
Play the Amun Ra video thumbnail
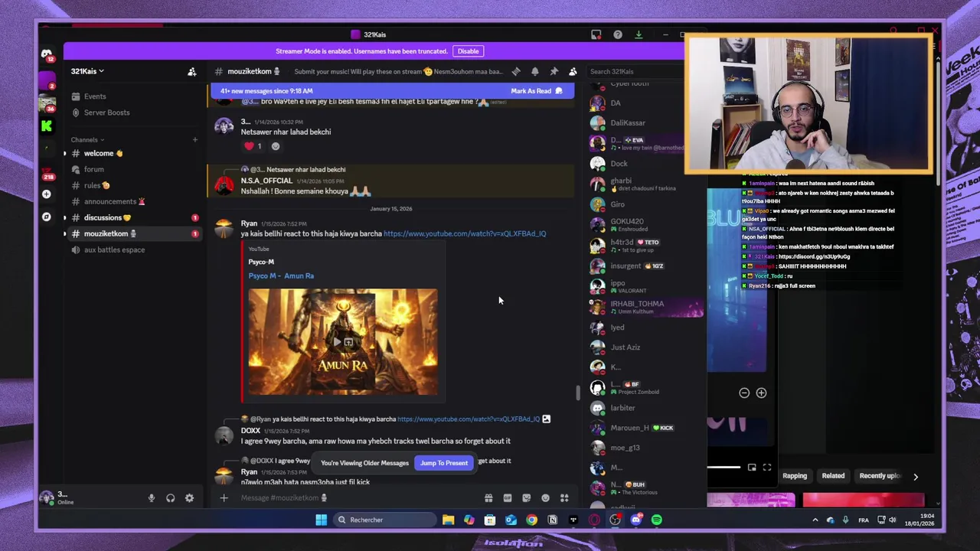pyautogui.click(x=343, y=342)
